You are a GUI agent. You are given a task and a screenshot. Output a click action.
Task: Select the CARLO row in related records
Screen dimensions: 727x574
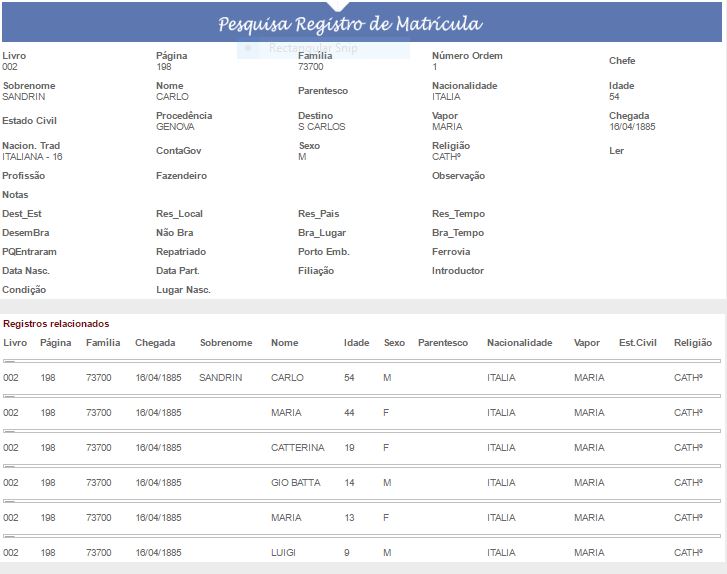click(285, 378)
